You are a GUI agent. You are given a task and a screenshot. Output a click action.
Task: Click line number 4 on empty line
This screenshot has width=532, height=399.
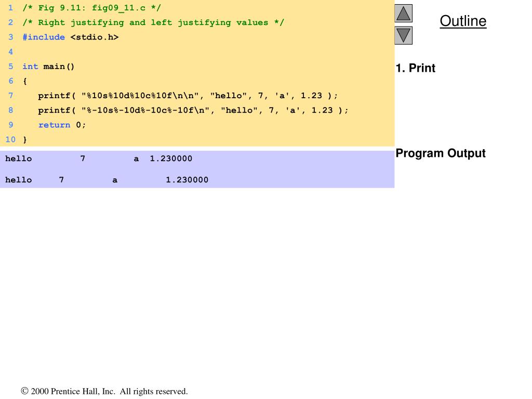[10, 52]
